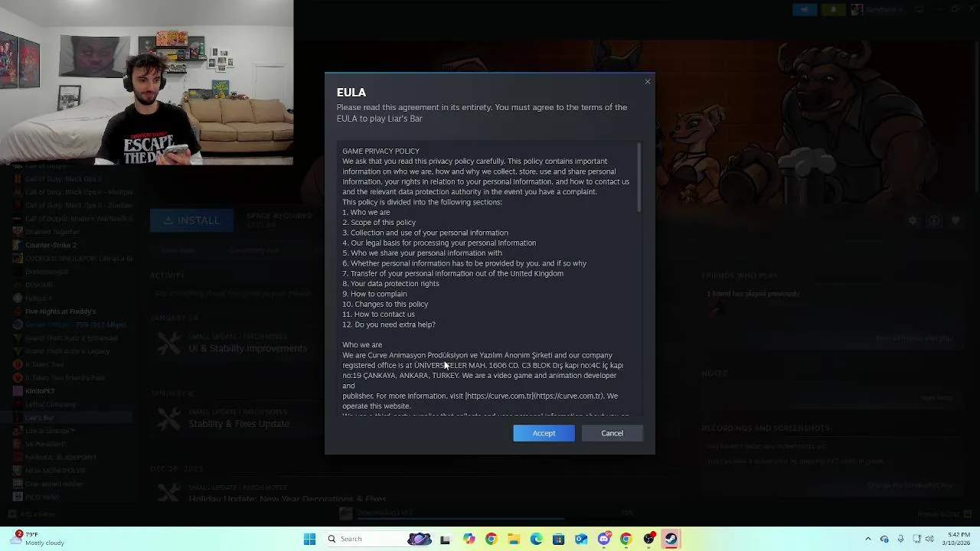Open the Windows Start menu
The width and height of the screenshot is (980, 551).
pos(309,539)
